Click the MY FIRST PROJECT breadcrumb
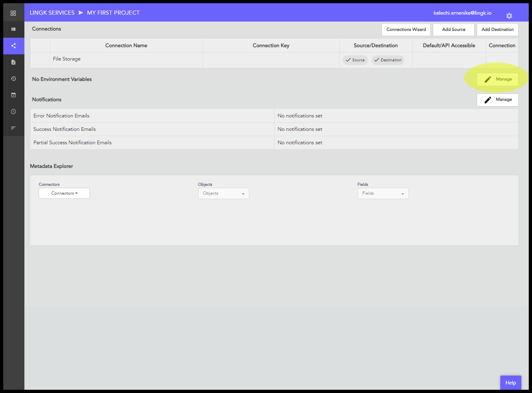The width and height of the screenshot is (532, 393). (x=113, y=13)
